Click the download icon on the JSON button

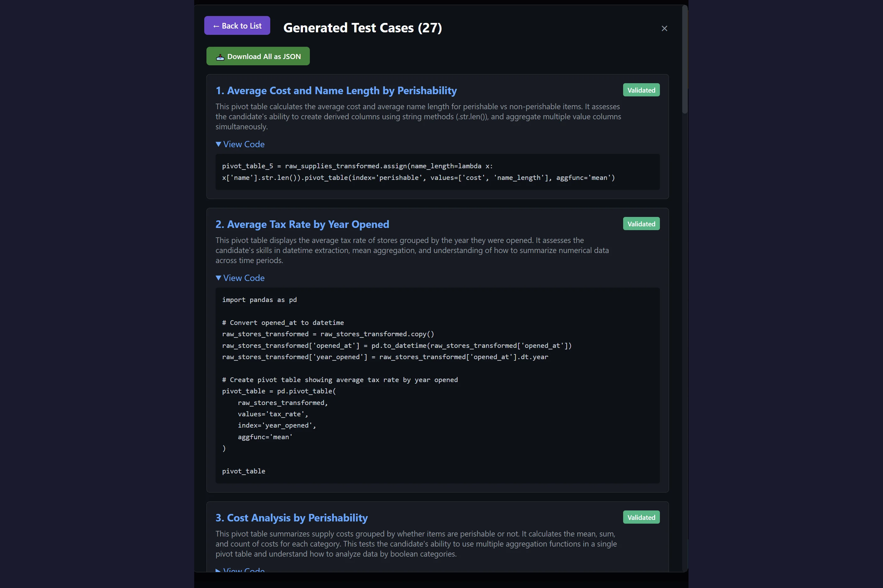[220, 56]
